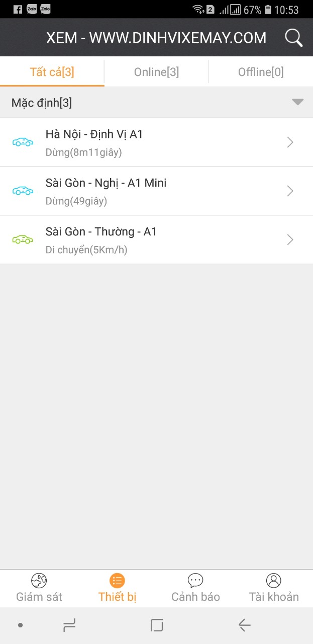Collapse the Mặc định[3] group arrow

click(x=298, y=102)
